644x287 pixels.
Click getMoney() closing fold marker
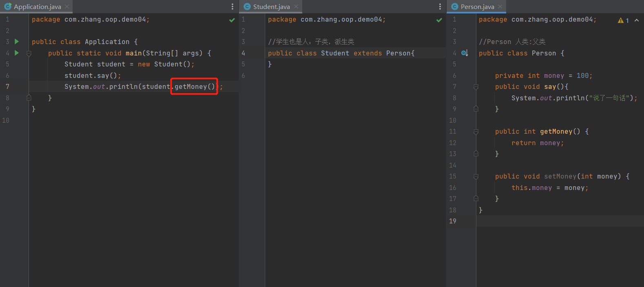476,154
